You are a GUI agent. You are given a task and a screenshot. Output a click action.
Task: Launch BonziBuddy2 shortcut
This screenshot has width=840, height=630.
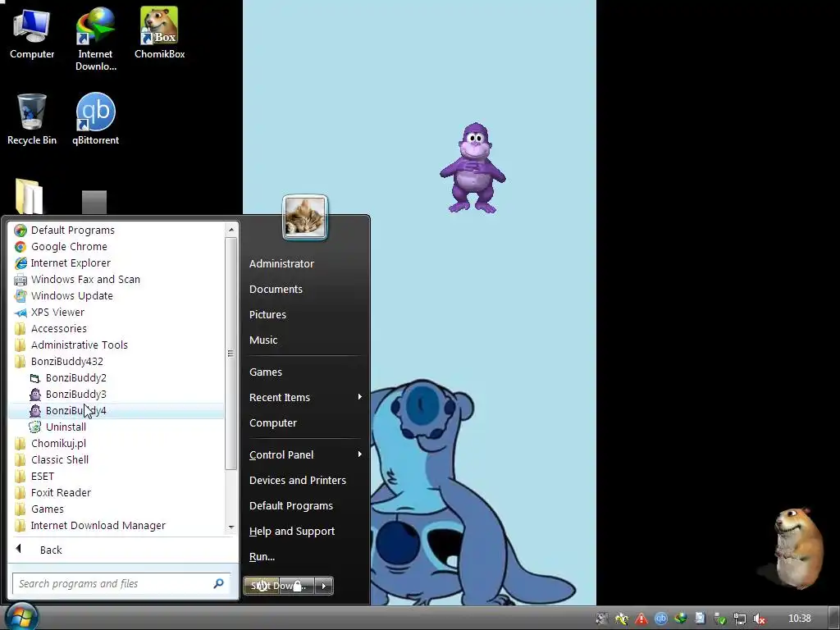pos(116,377)
